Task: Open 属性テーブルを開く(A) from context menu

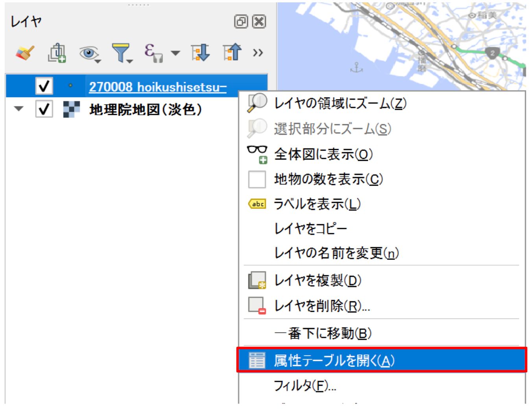Action: click(x=382, y=360)
